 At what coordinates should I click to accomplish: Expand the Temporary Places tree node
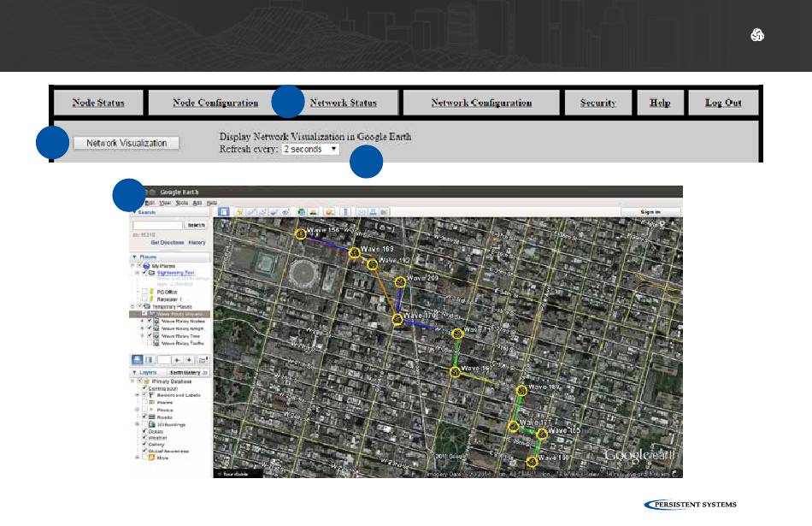(133, 306)
